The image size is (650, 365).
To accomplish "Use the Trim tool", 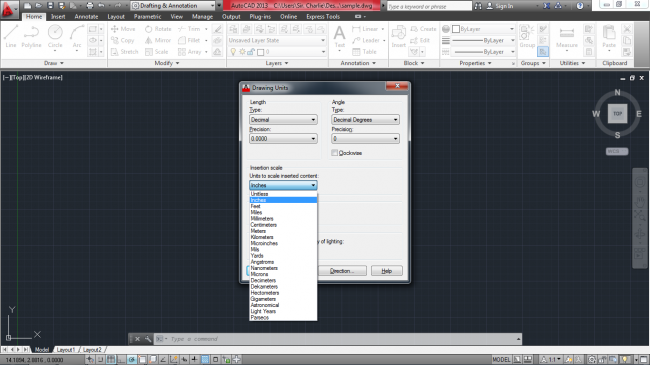I will pyautogui.click(x=189, y=29).
